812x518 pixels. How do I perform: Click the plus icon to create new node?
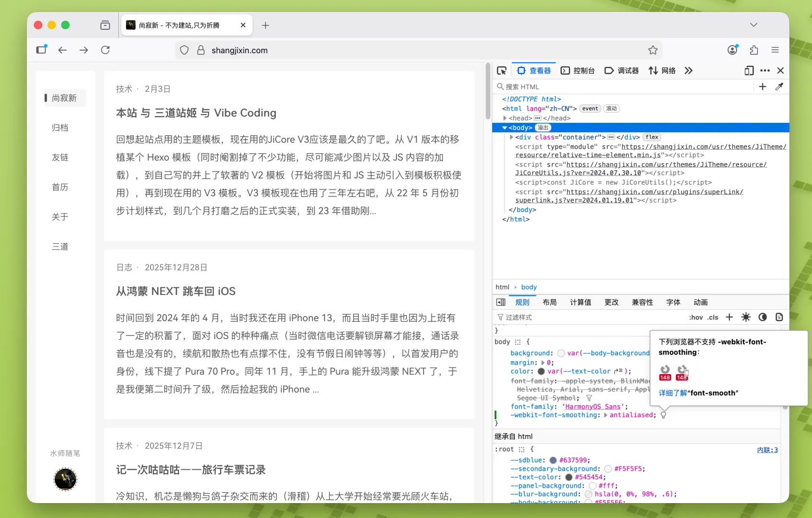pyautogui.click(x=763, y=87)
